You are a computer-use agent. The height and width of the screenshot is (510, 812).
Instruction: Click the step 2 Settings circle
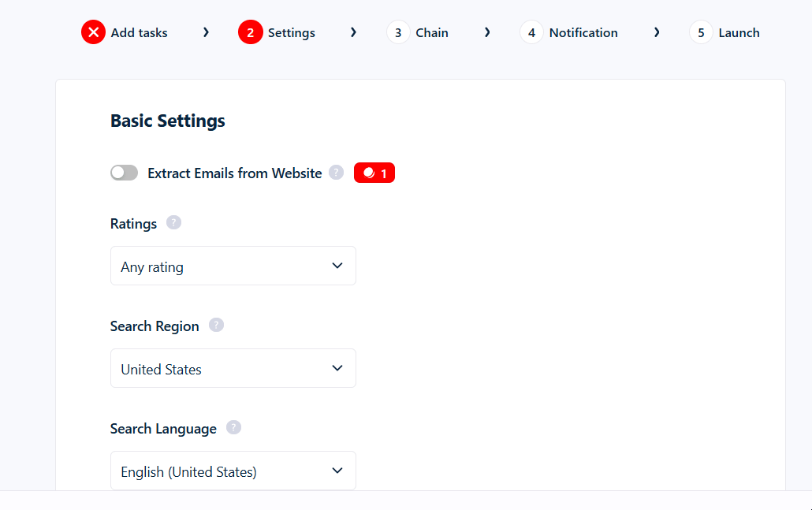(250, 32)
